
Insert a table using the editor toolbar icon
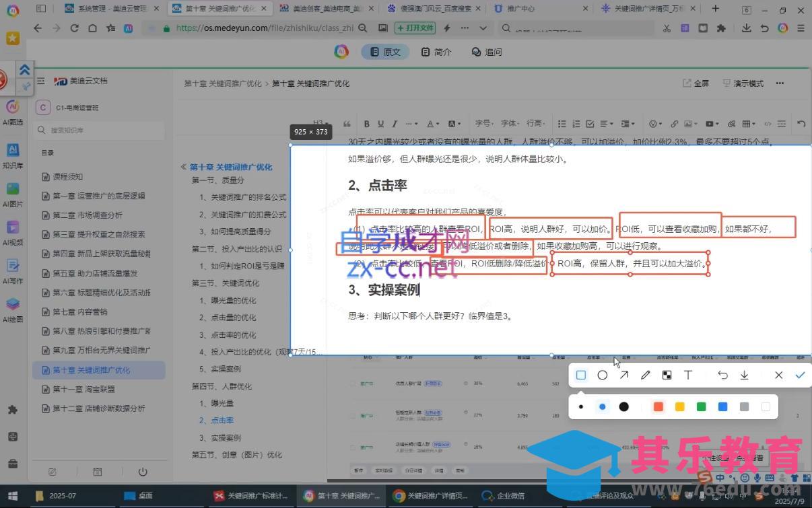point(745,124)
